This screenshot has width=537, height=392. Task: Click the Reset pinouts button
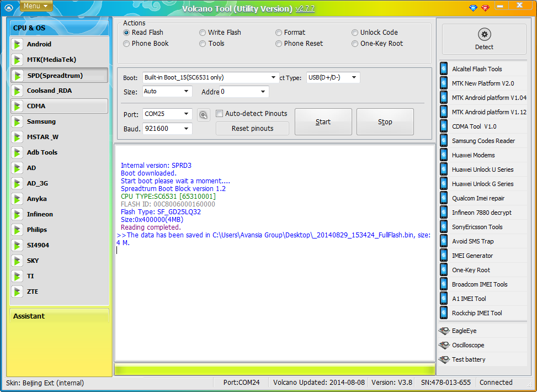(x=252, y=129)
